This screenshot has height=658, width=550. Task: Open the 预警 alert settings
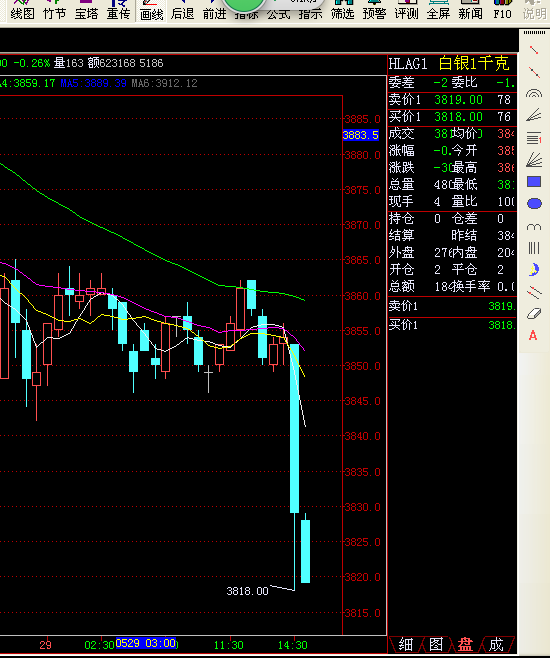click(374, 10)
